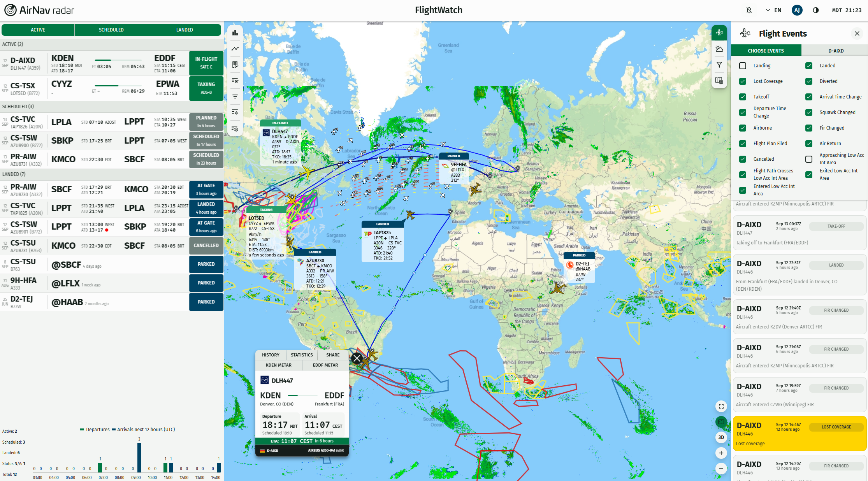The image size is (868, 481).
Task: Click the IN-FLIGHT status for D-AIXD
Action: pyautogui.click(x=206, y=63)
